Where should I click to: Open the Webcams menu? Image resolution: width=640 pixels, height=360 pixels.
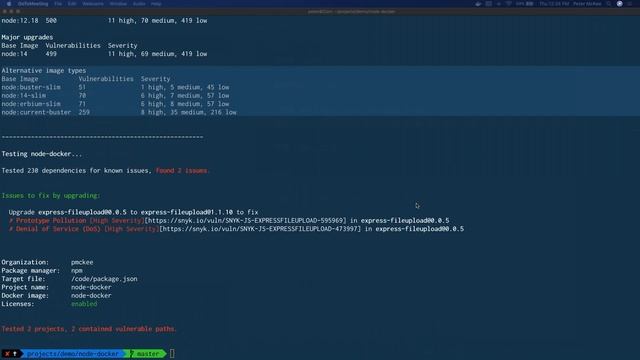(x=93, y=4)
